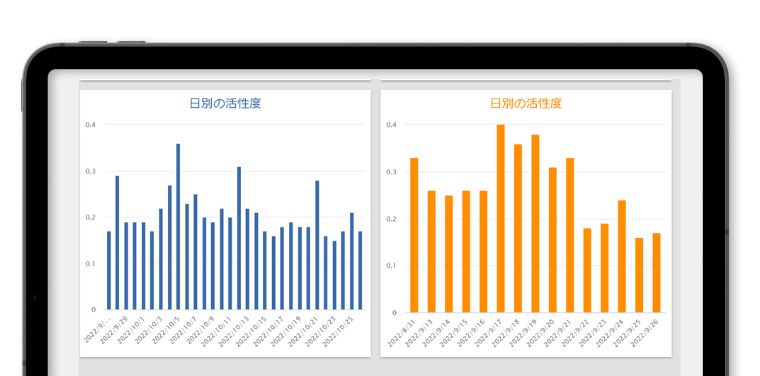Viewport: 760px width, 376px height.
Task: Click the orange bar for 2022/9/21
Action: [570, 235]
